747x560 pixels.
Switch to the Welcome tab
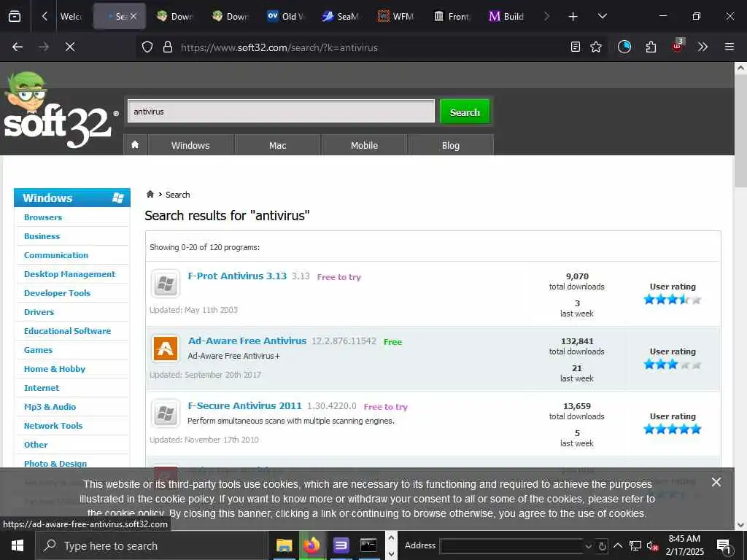tap(71, 17)
